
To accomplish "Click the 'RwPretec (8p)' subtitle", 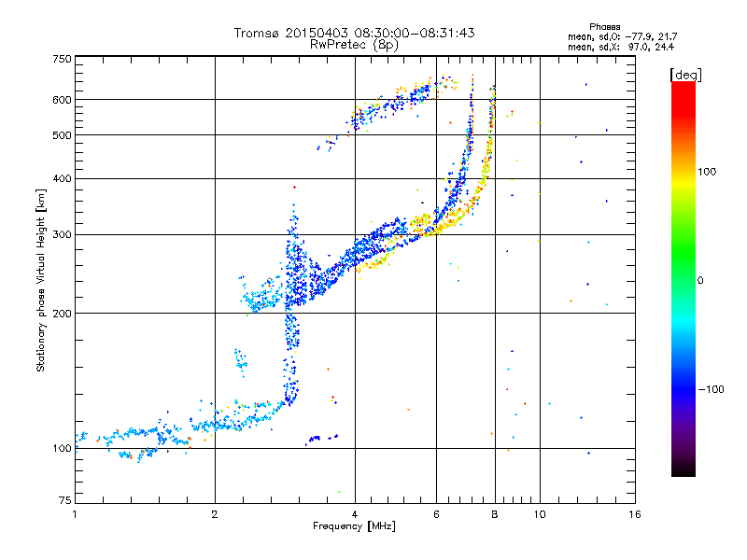I will pos(354,45).
